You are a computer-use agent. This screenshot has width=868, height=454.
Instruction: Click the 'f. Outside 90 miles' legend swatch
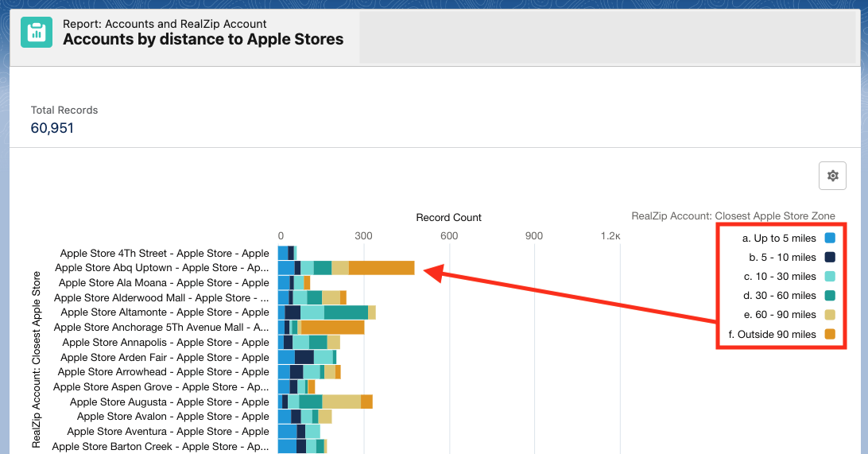click(830, 334)
